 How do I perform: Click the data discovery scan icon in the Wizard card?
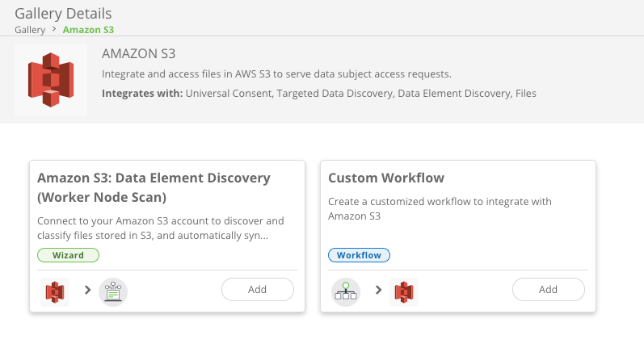[x=113, y=292]
